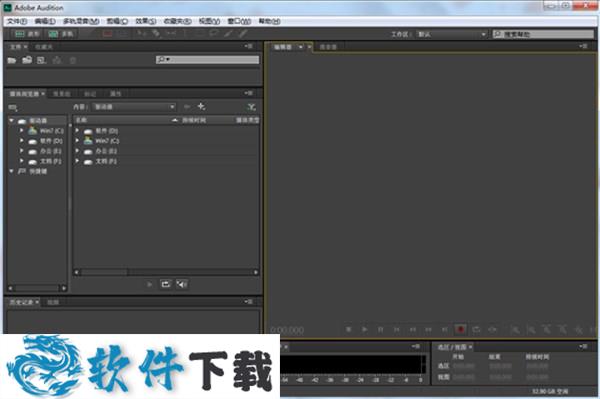
Task: Click the Files panel search field
Action: 207,60
